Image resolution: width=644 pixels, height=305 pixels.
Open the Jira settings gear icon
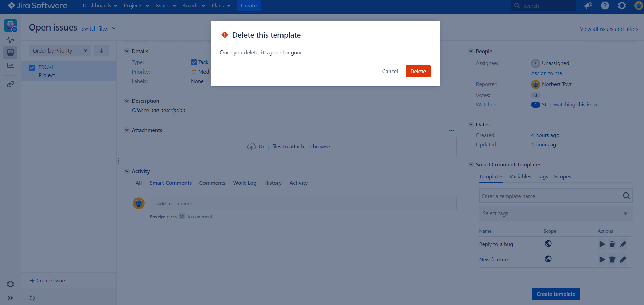(622, 6)
